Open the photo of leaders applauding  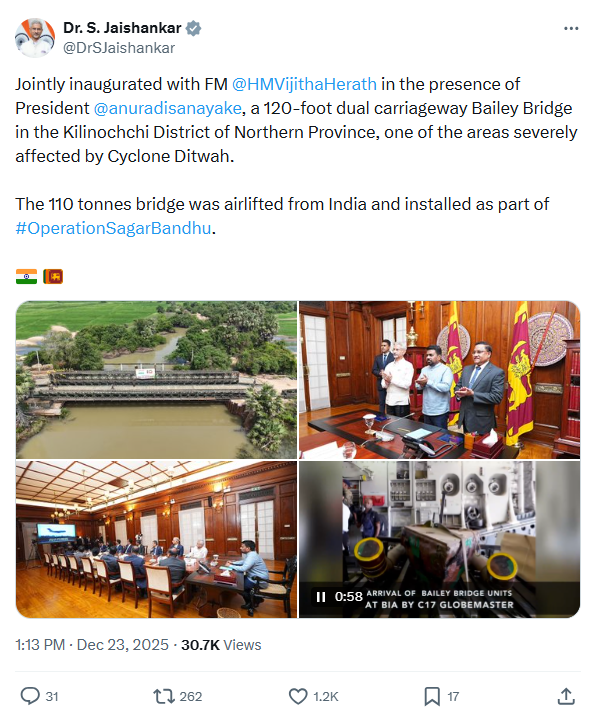pos(439,379)
